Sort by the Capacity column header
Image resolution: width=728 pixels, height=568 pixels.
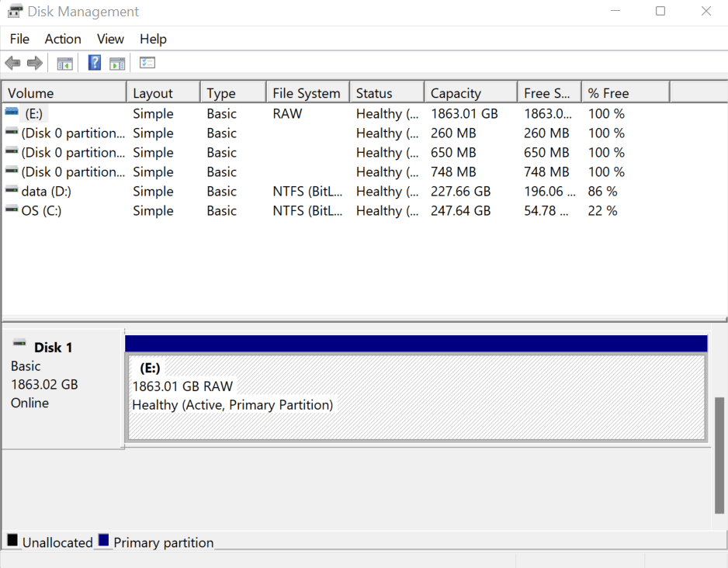coord(471,93)
